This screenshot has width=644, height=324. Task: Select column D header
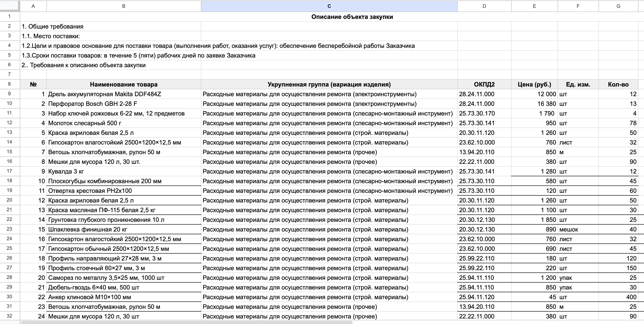pyautogui.click(x=484, y=6)
